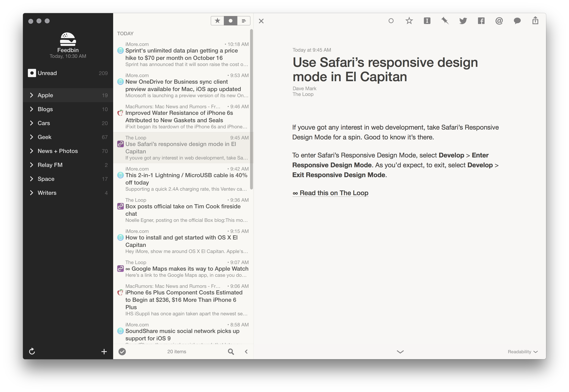Click the star/favorites filter icon

(217, 20)
